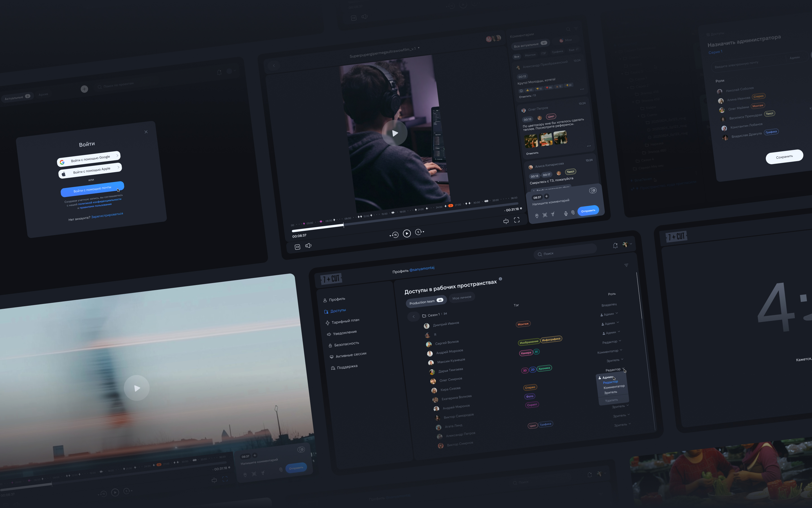The width and height of the screenshot is (812, 508).
Task: Switch to the Архив tab in the projects window
Action: click(x=43, y=95)
